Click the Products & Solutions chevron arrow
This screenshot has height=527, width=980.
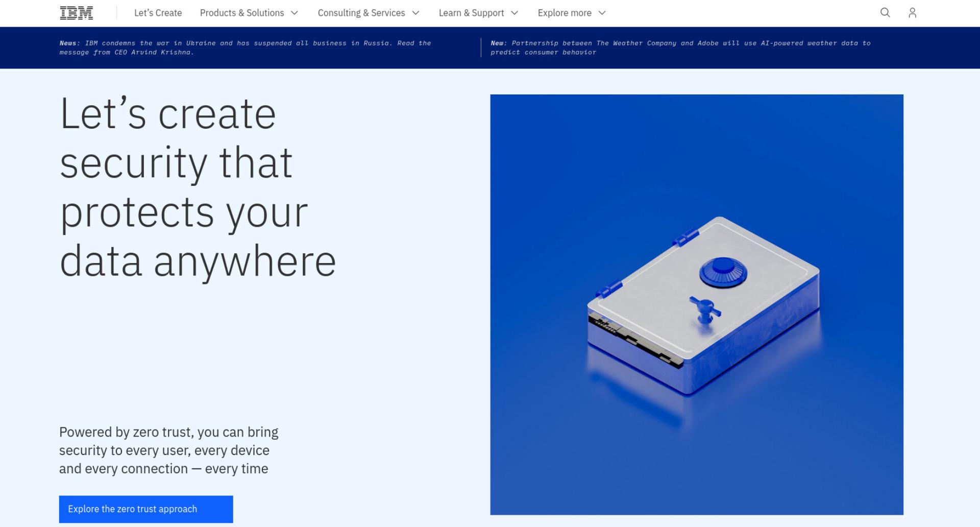coord(295,13)
